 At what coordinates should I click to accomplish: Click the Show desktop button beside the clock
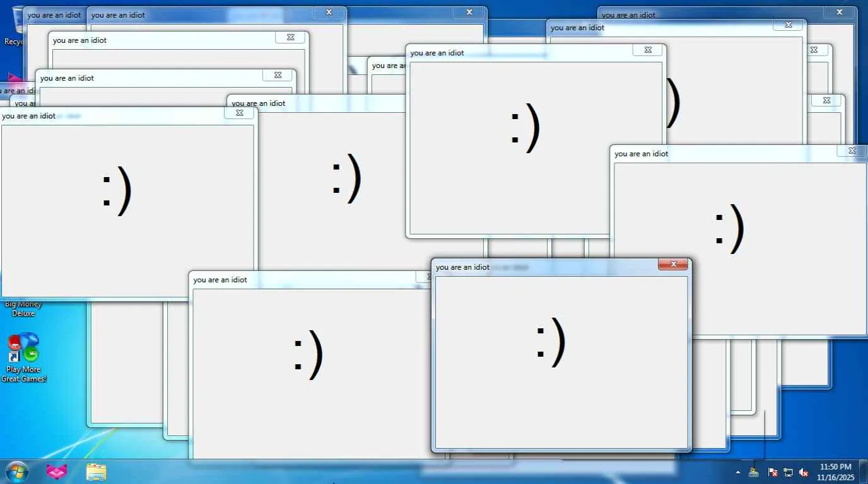point(864,471)
